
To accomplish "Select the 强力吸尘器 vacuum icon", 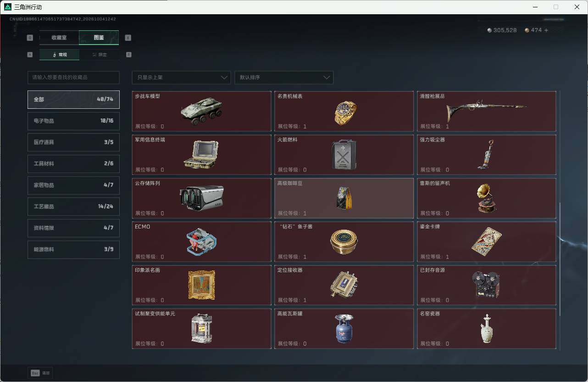I will pyautogui.click(x=486, y=155).
